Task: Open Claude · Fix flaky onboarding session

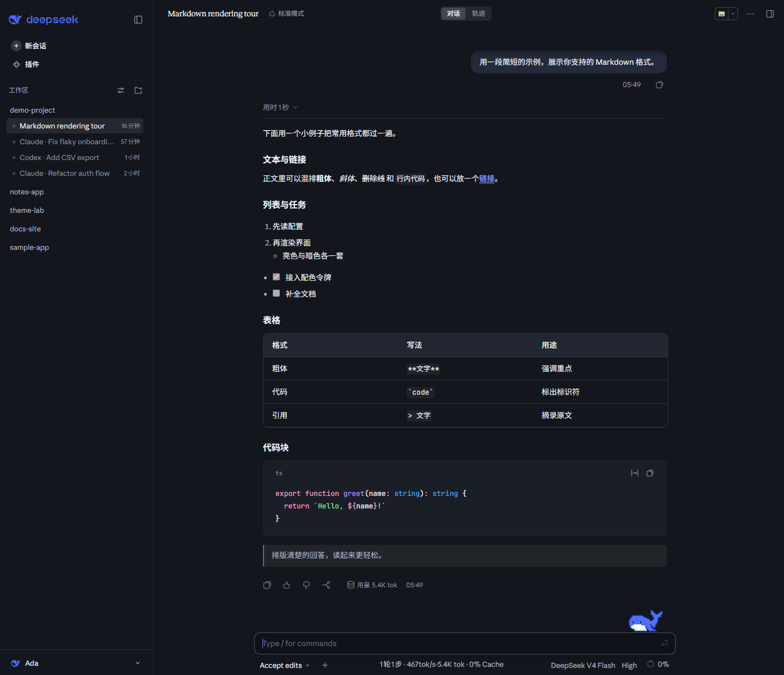Action: pyautogui.click(x=75, y=142)
